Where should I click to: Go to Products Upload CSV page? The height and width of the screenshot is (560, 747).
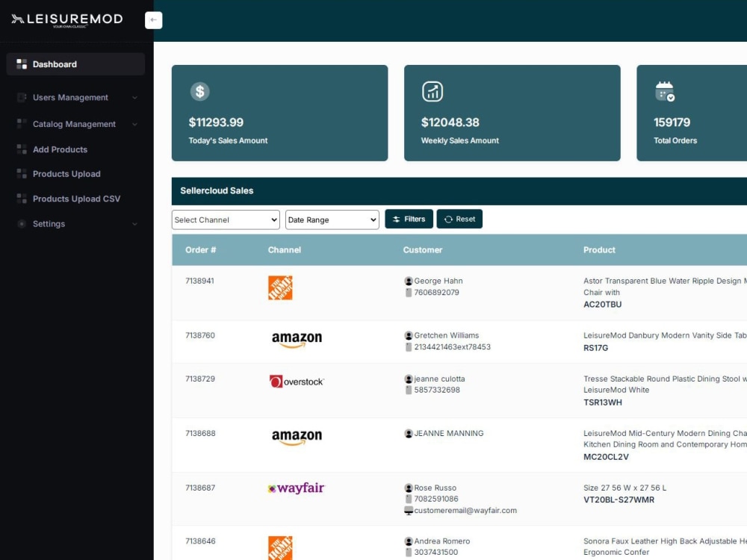75,199
